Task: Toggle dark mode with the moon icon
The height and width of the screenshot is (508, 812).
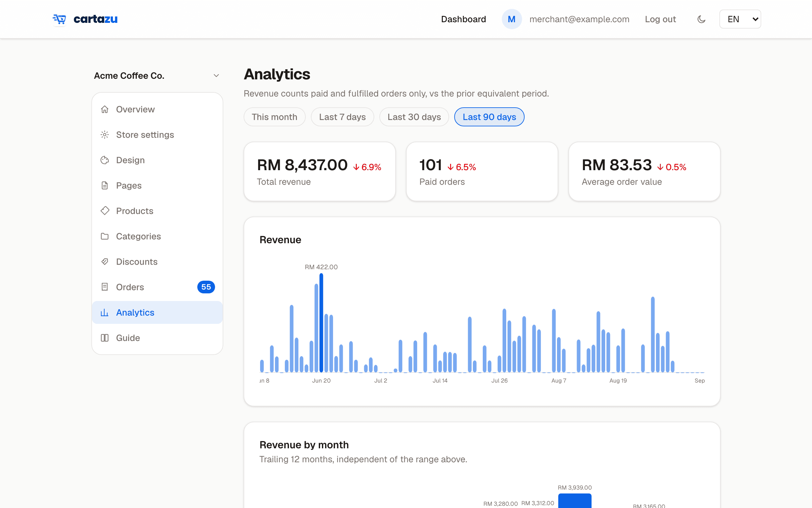Action: coord(701,19)
